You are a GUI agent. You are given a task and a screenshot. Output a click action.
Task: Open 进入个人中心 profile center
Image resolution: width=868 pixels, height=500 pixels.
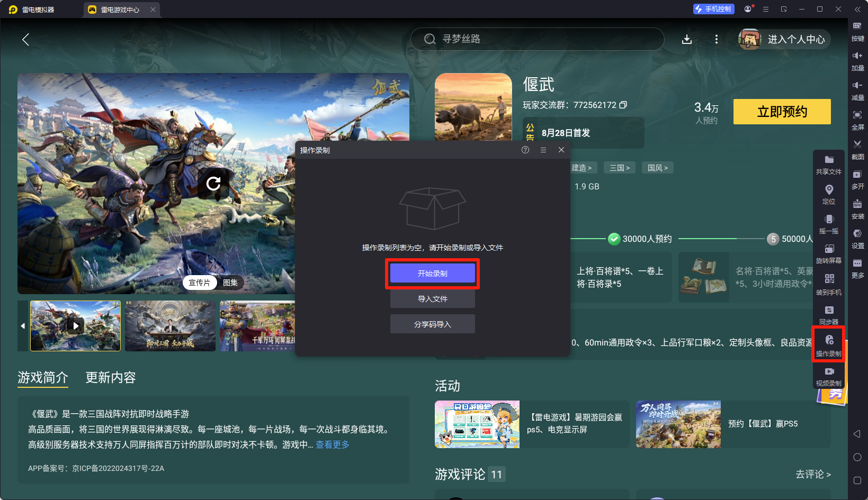point(785,39)
